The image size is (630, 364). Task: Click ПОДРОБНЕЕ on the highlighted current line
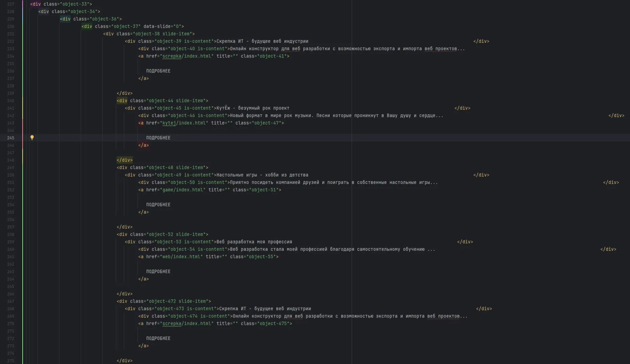(158, 138)
